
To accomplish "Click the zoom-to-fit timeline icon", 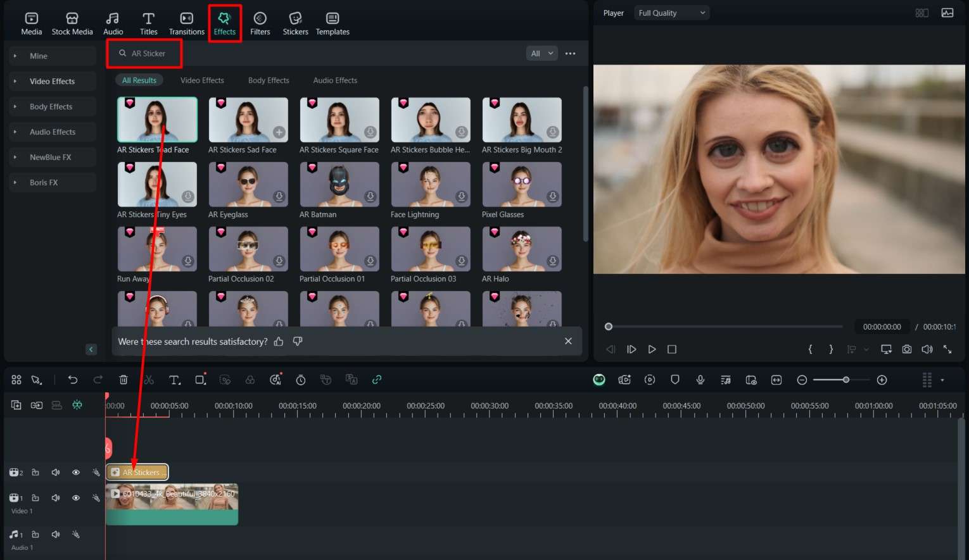I will (x=776, y=380).
